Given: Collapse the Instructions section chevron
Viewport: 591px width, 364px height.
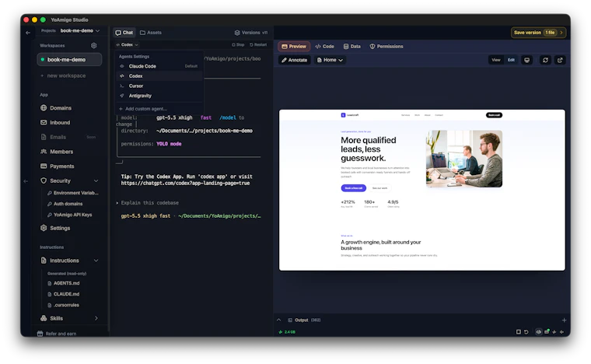Looking at the screenshot, I should click(96, 261).
